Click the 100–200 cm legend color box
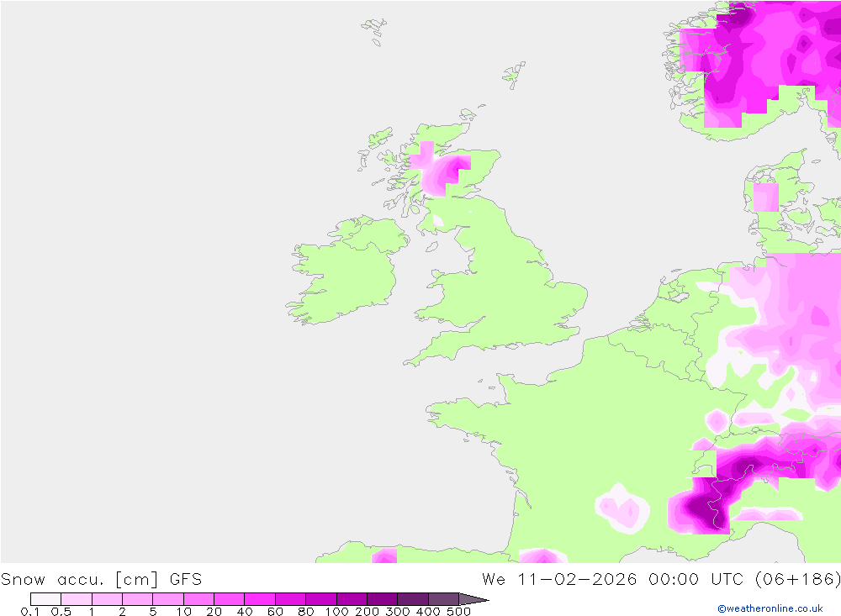 click(x=352, y=599)
